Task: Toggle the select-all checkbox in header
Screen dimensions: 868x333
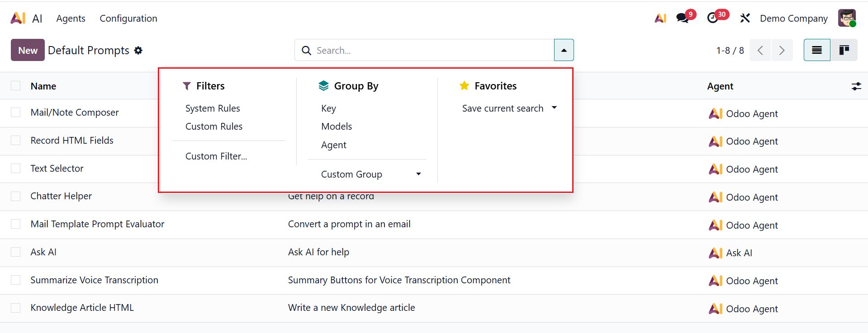Action: [x=16, y=86]
